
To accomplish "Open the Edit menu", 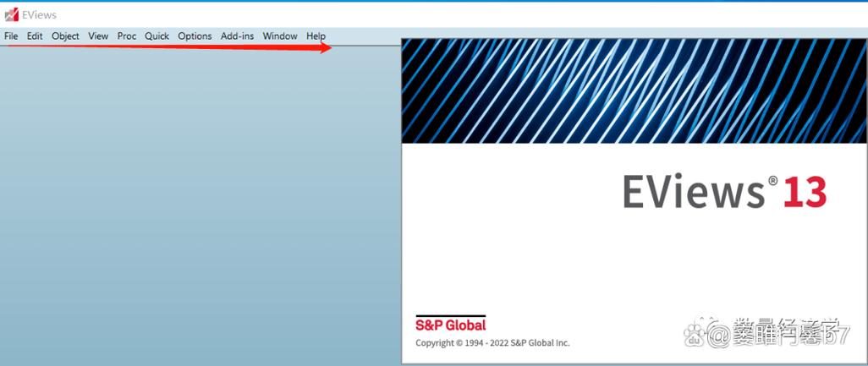I will [x=35, y=36].
